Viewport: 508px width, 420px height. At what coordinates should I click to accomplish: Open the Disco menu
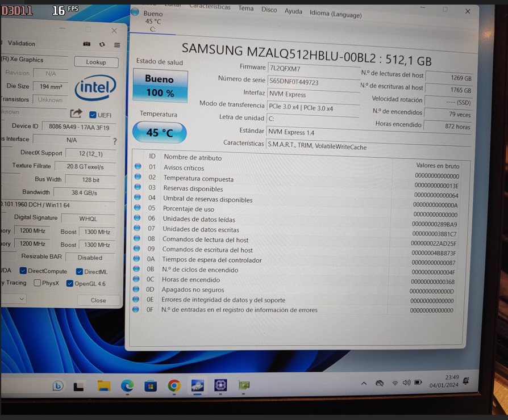pyautogui.click(x=269, y=10)
